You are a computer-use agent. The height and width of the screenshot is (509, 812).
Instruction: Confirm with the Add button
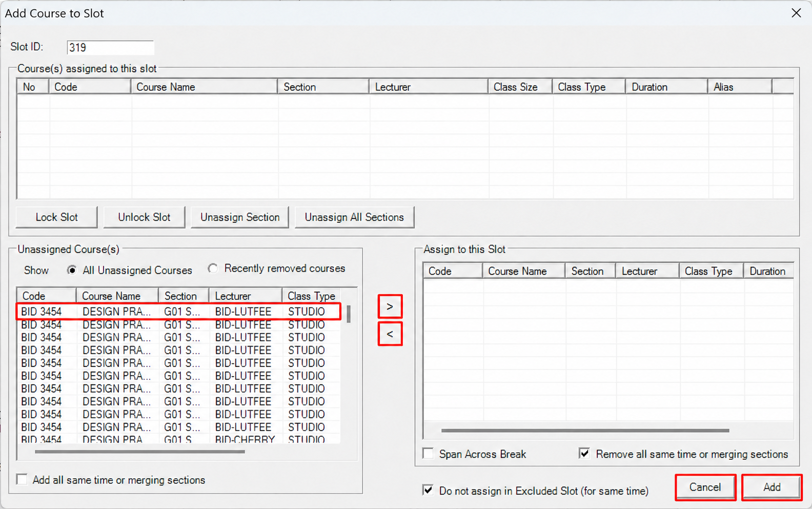pyautogui.click(x=772, y=487)
